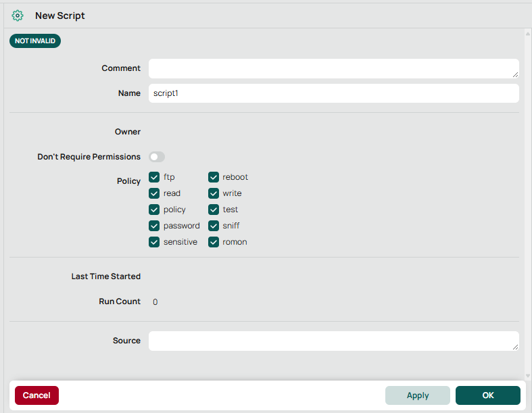Click inside the Source text area
The width and height of the screenshot is (532, 413).
[x=333, y=341]
